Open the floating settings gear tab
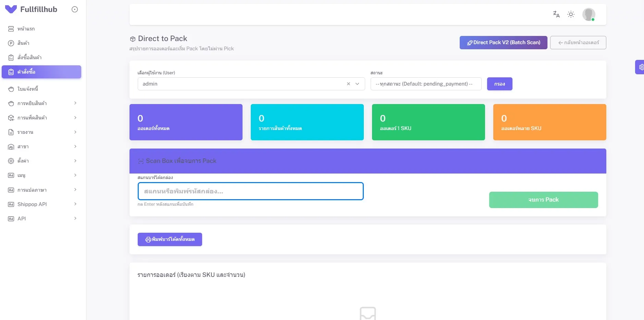 click(641, 67)
